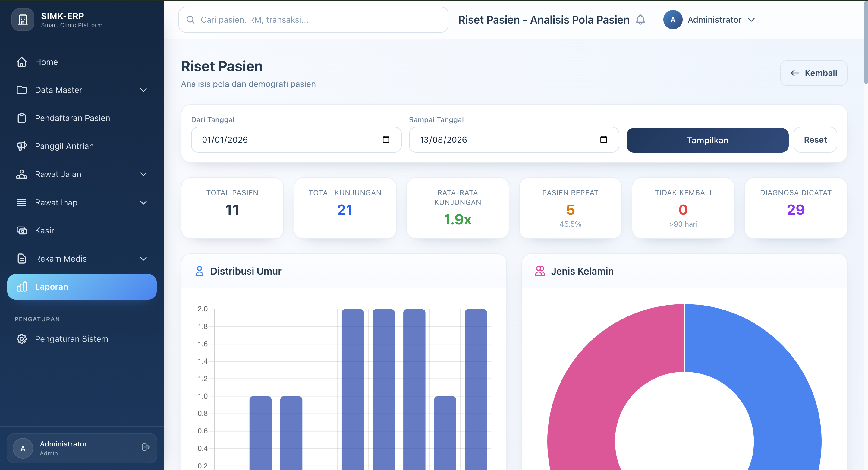The width and height of the screenshot is (868, 470).
Task: Click the logout icon beside Administrator
Action: 146,447
